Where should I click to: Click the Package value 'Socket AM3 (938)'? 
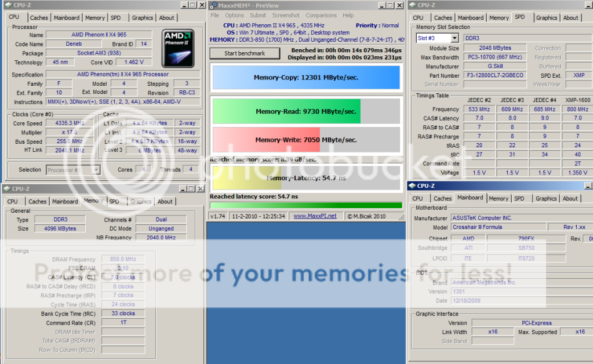pos(99,53)
